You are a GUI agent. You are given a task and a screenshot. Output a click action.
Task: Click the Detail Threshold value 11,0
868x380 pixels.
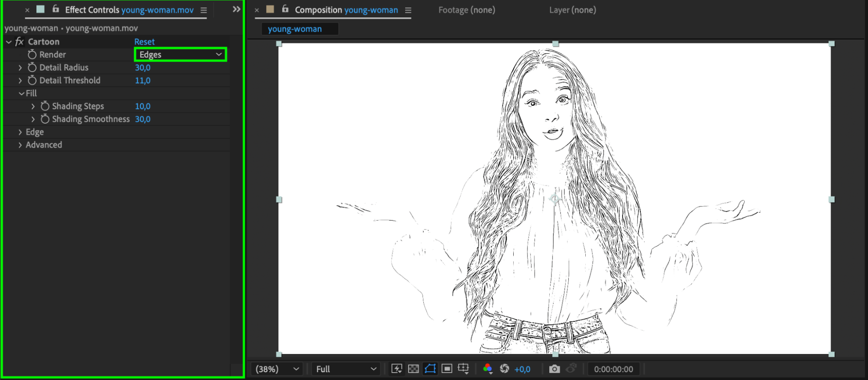[x=142, y=81]
